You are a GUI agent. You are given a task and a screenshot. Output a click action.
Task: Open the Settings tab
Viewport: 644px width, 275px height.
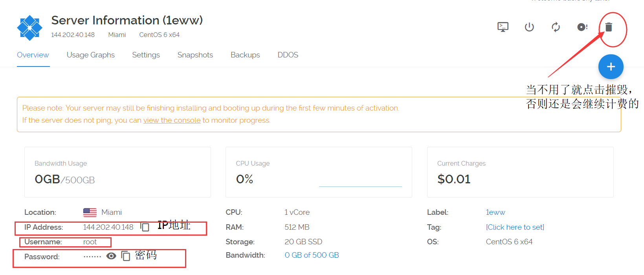(146, 55)
